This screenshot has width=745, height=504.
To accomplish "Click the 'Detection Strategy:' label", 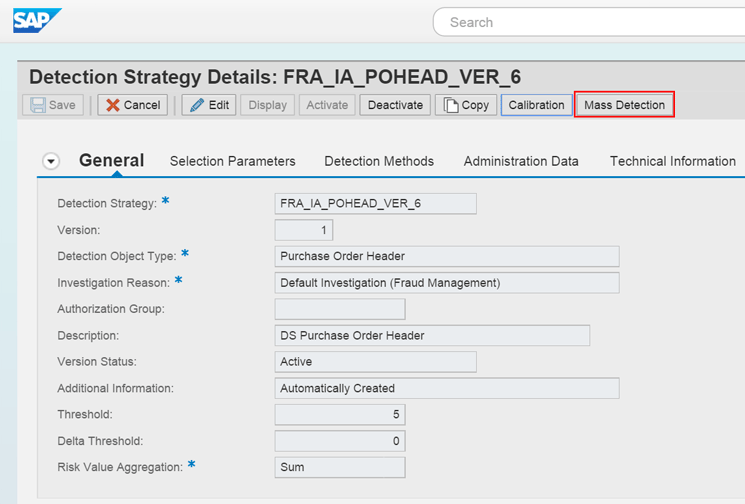I will [107, 204].
